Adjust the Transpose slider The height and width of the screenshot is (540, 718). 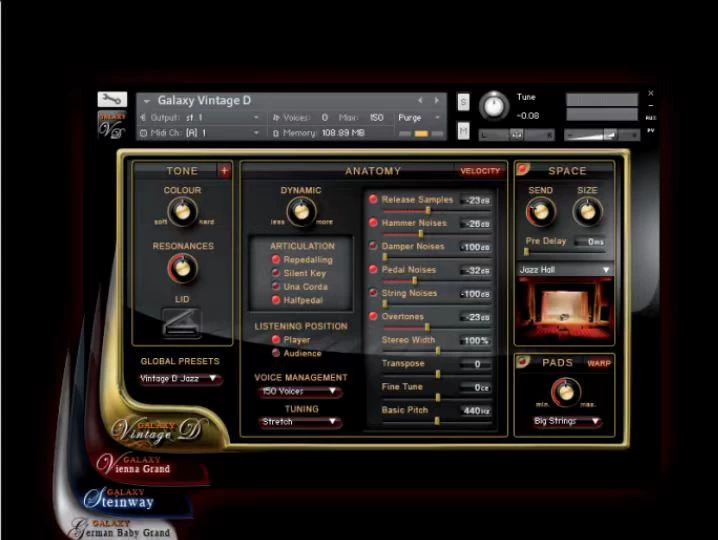coord(438,374)
